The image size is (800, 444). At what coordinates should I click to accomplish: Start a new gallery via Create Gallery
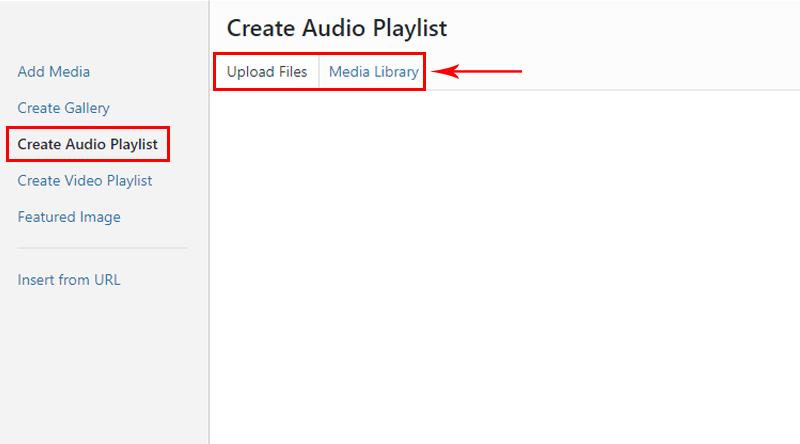pos(63,108)
